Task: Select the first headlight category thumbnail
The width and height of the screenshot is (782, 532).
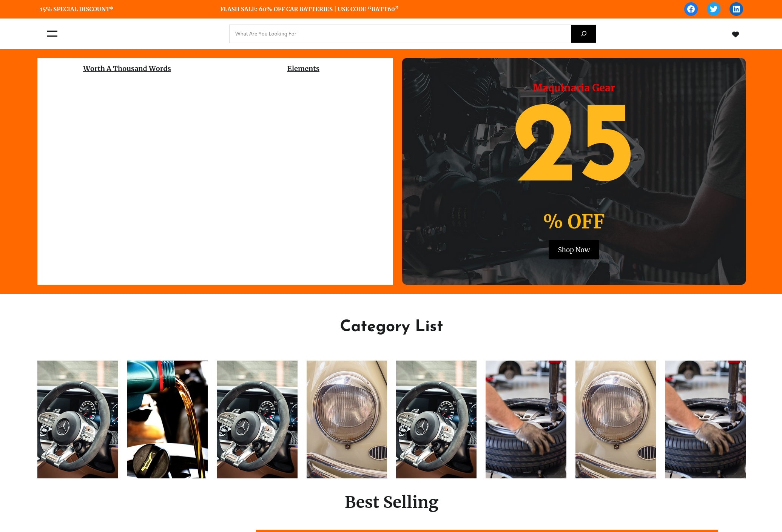Action: click(347, 419)
